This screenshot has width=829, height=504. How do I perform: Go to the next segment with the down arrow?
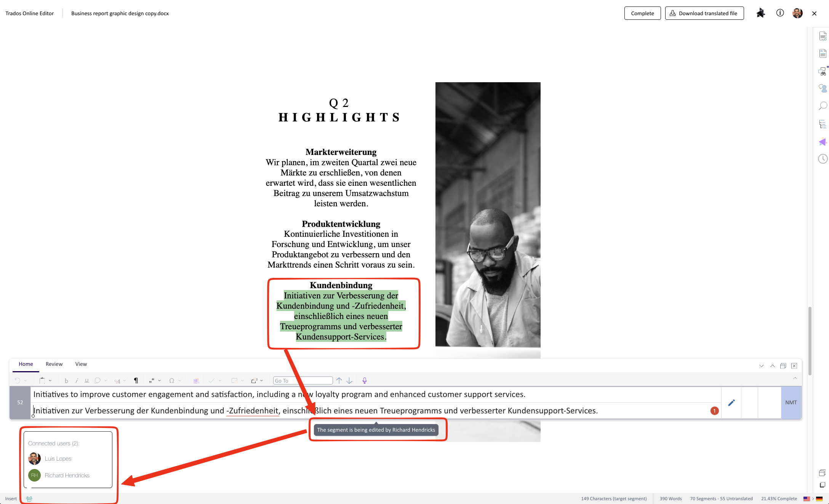pos(349,381)
